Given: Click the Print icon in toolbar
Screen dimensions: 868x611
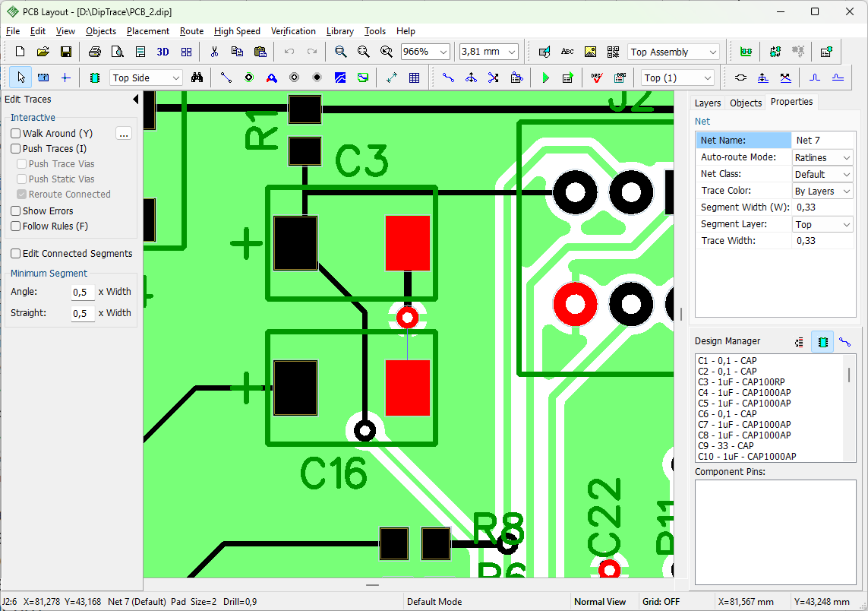Looking at the screenshot, I should tap(95, 52).
